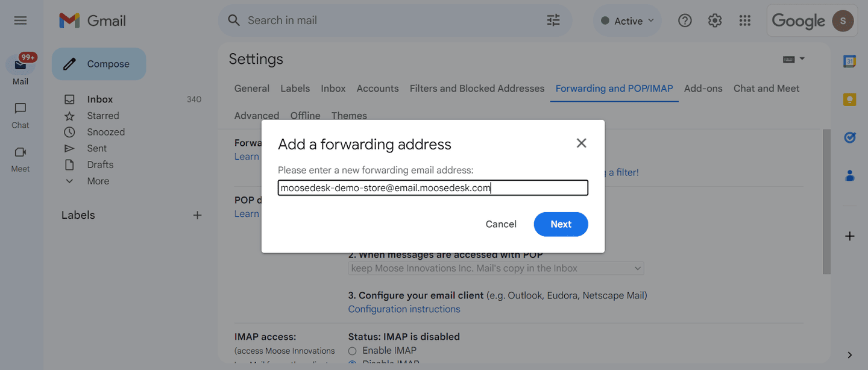Image resolution: width=868 pixels, height=370 pixels.
Task: Open the main menu hamburger icon
Action: [20, 20]
